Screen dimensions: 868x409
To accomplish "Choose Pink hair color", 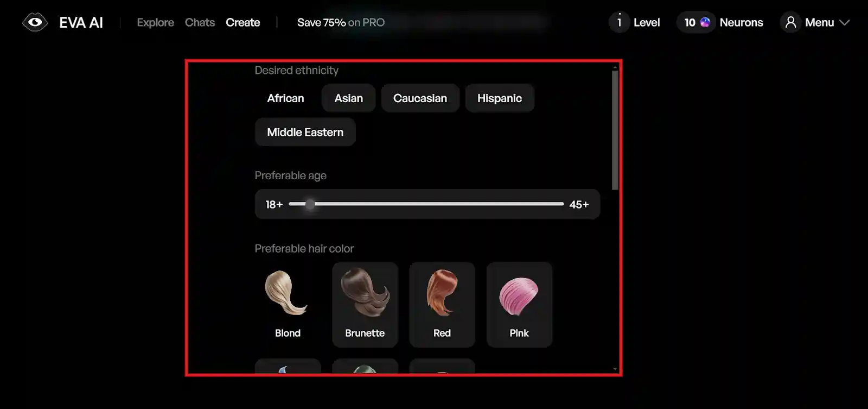I will [x=519, y=305].
